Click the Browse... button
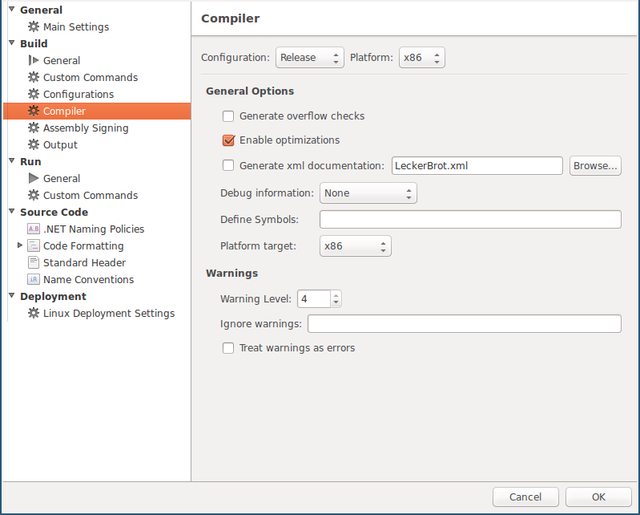The width and height of the screenshot is (640, 515). 595,166
